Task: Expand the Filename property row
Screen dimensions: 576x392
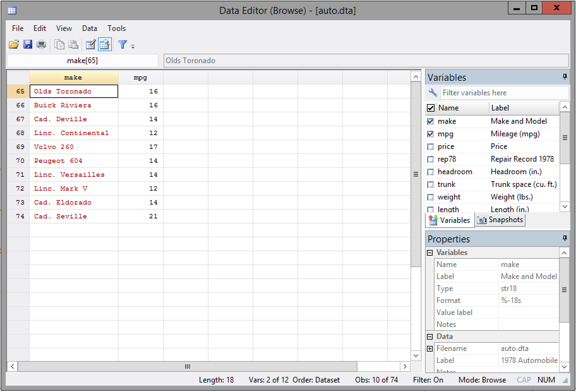Action: point(430,348)
